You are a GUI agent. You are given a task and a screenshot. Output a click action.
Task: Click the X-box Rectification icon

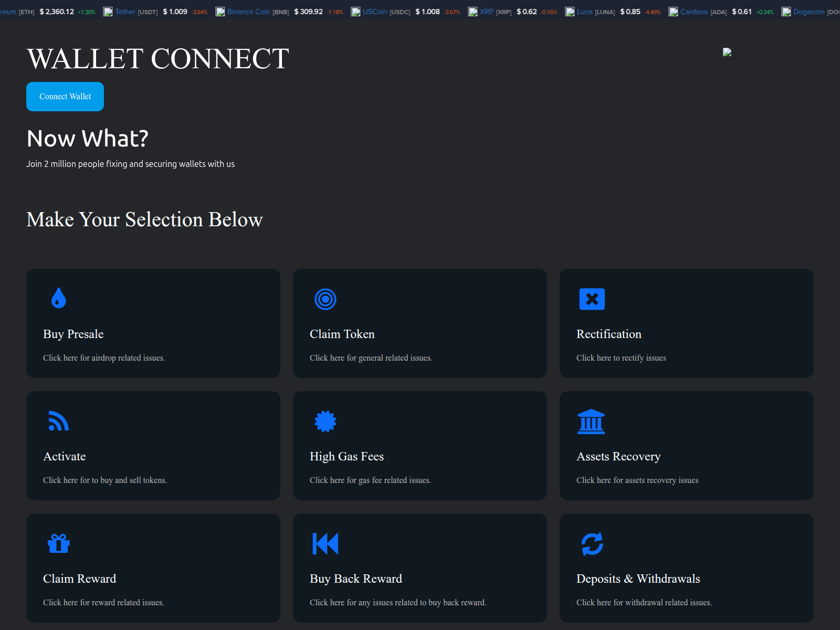click(x=592, y=299)
